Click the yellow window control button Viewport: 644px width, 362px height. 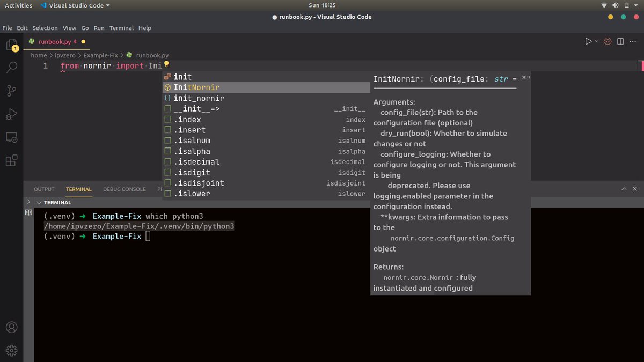click(610, 17)
